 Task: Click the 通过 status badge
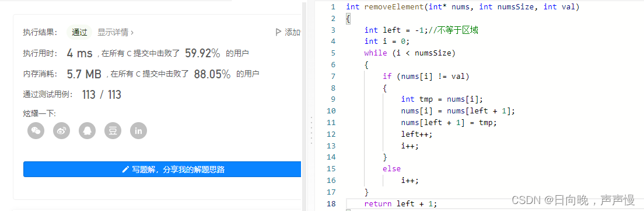tap(79, 32)
